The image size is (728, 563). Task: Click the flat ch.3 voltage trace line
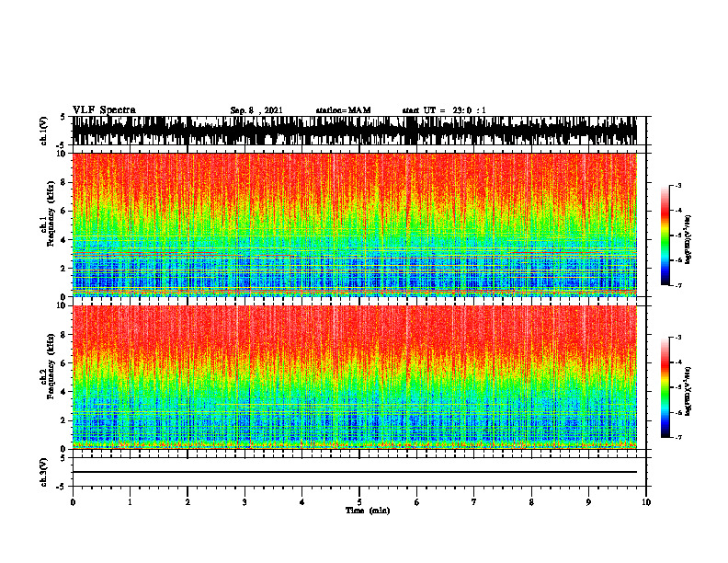point(355,472)
